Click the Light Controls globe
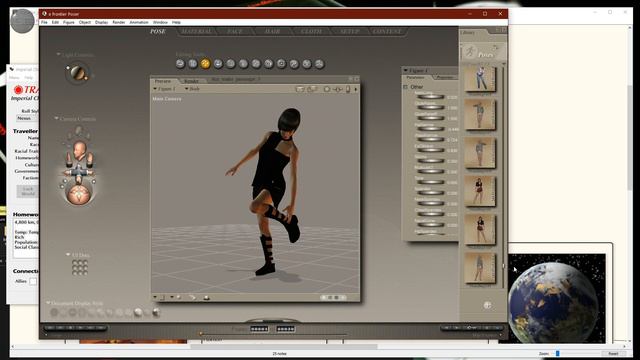 [x=77, y=73]
